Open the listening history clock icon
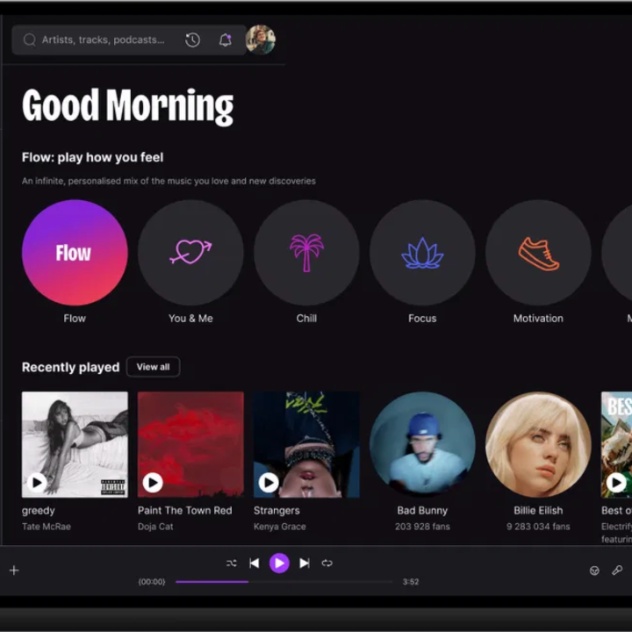 (193, 40)
